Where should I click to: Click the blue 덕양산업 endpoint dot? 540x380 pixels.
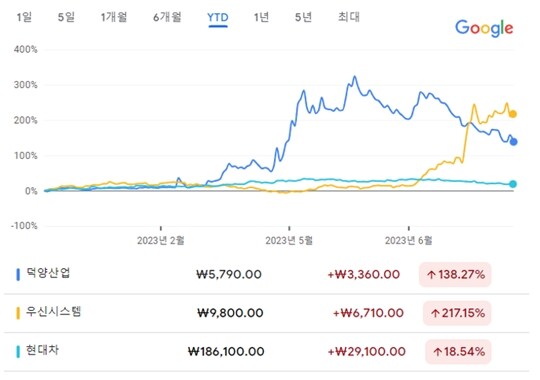(513, 142)
